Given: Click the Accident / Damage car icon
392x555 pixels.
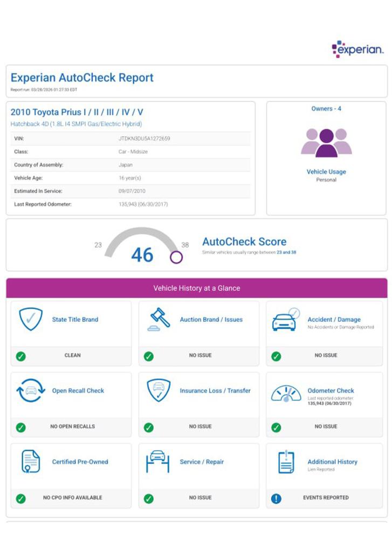Looking at the screenshot, I should tap(286, 320).
